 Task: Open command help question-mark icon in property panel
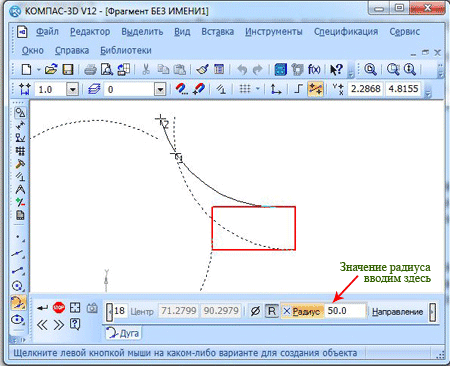[75, 324]
